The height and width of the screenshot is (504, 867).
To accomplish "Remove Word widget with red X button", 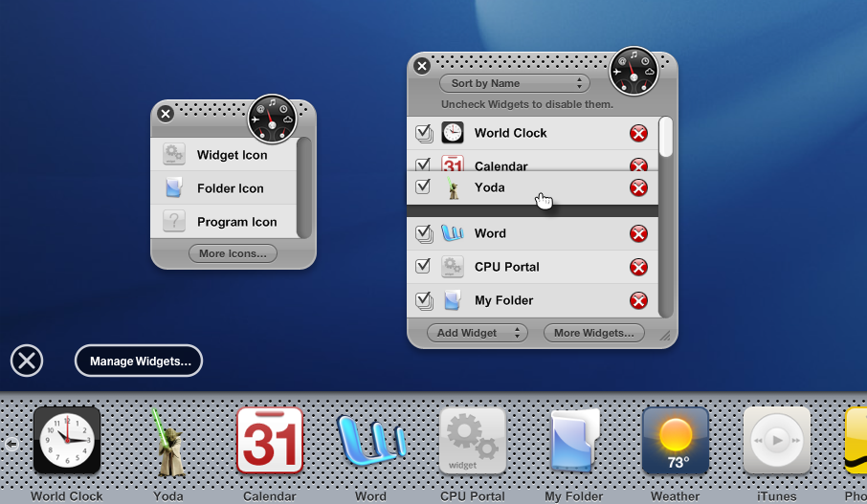I will click(638, 233).
